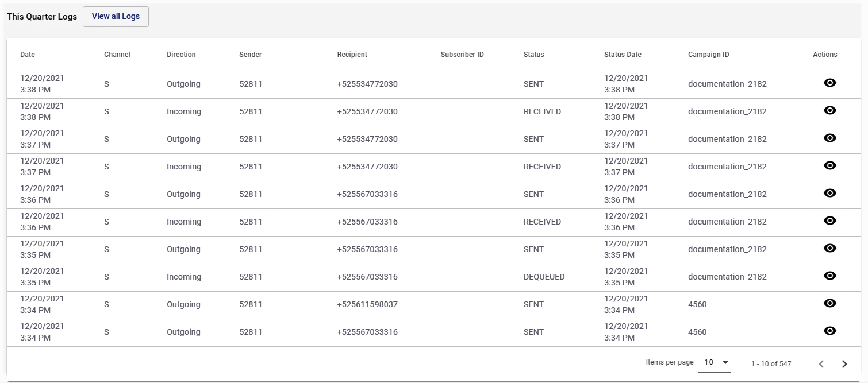Click the Channel column header
The height and width of the screenshot is (383, 868).
tap(117, 55)
